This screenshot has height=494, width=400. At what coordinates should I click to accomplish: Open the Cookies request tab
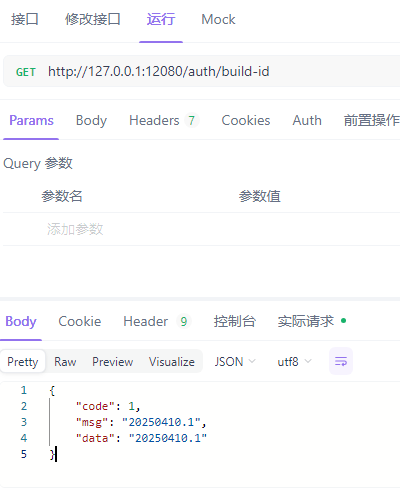coord(246,121)
